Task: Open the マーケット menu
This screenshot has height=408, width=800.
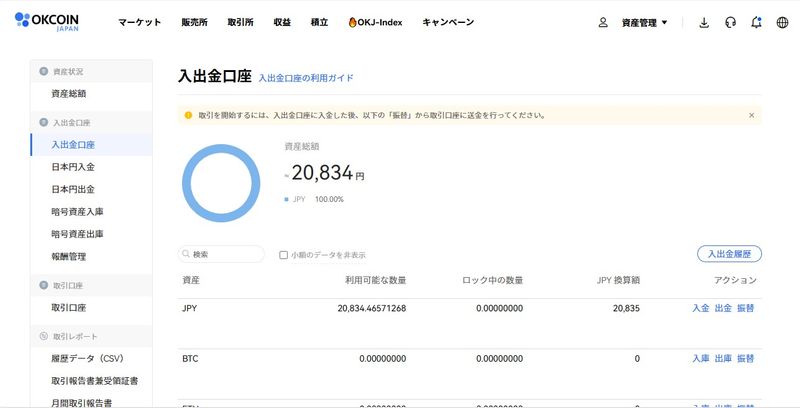Action: click(x=139, y=22)
